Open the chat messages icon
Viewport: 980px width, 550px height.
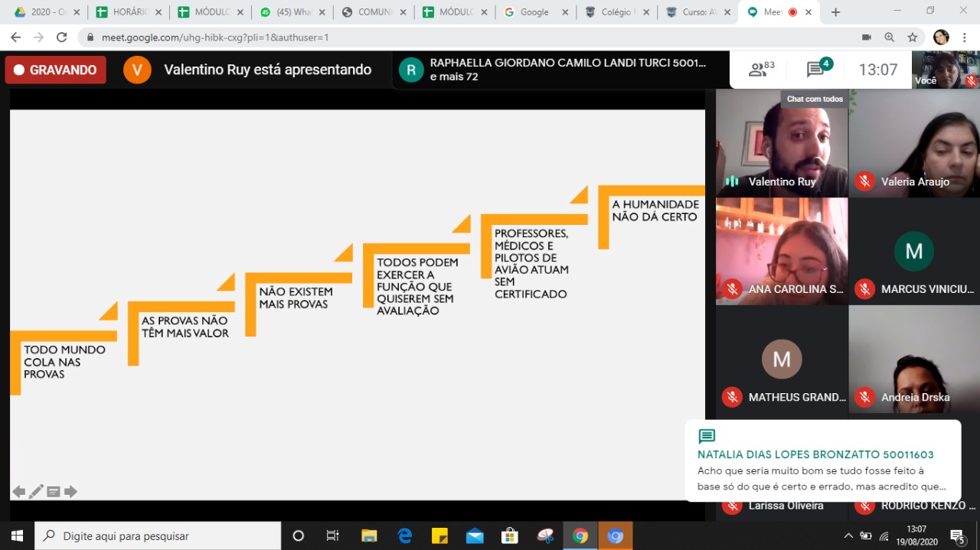click(816, 70)
